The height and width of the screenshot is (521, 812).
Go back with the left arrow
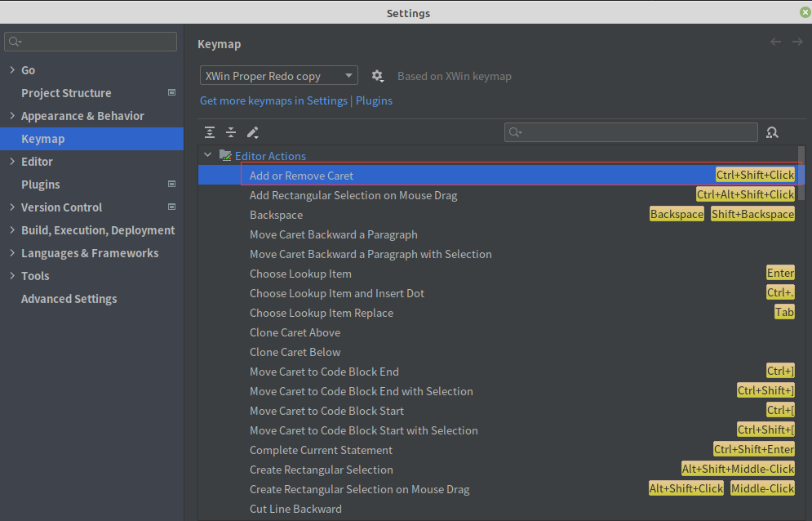tap(776, 42)
